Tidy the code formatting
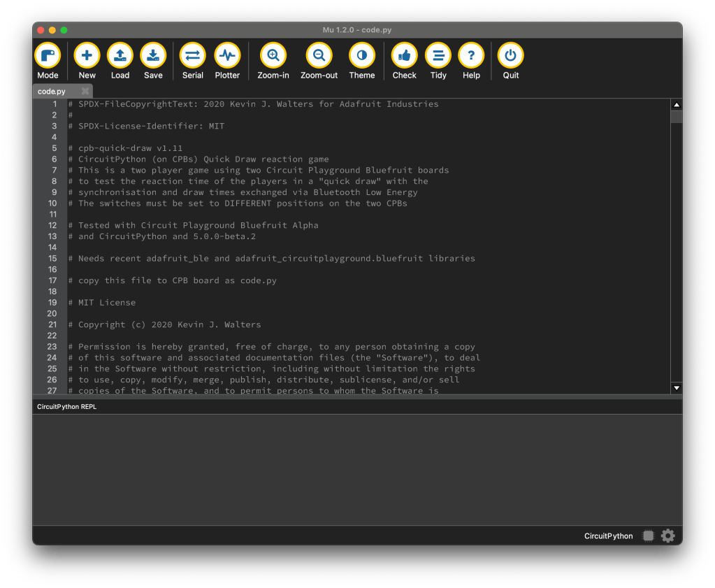The width and height of the screenshot is (715, 588). 438,56
